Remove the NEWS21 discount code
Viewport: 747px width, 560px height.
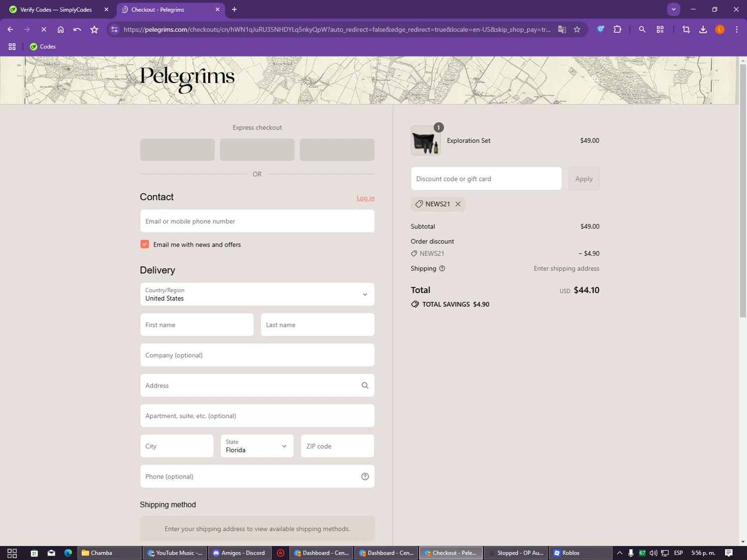458,204
